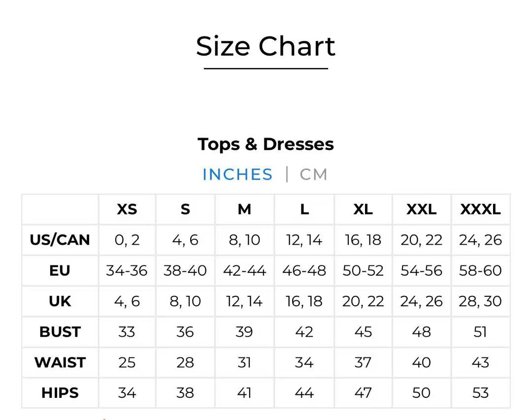Select the XS column header
532x420 pixels.
coord(127,209)
